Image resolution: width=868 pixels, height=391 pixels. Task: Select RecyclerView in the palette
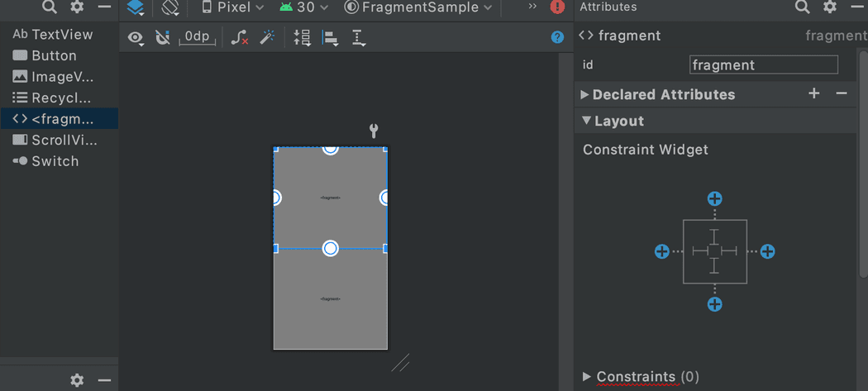coord(59,98)
